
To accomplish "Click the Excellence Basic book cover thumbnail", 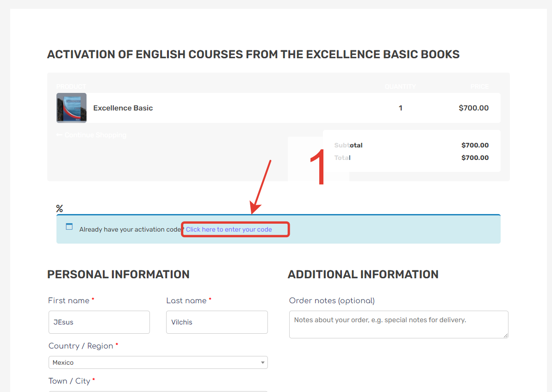I will [x=71, y=108].
